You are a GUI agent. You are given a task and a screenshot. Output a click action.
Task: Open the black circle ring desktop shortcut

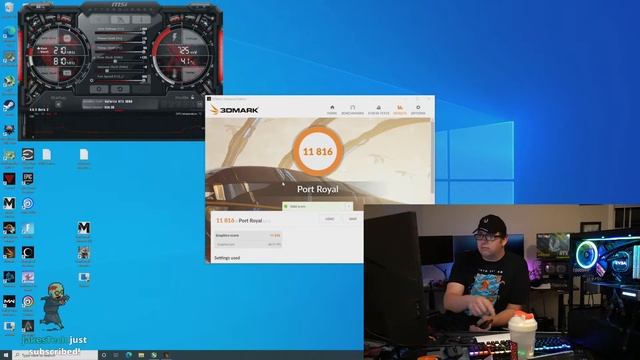[28, 252]
